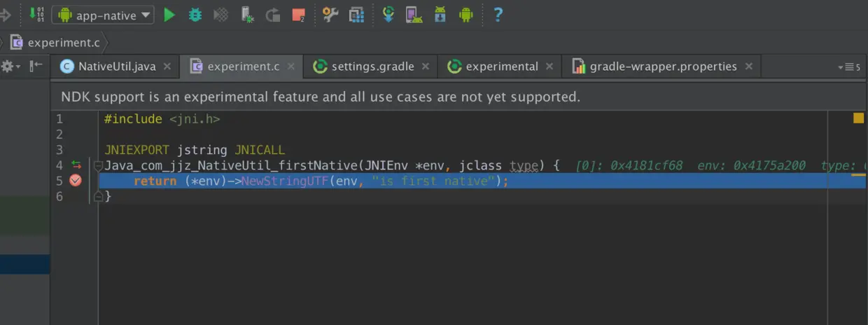The image size is (868, 325).
Task: Sync project with Gradle files icon
Action: (x=388, y=14)
